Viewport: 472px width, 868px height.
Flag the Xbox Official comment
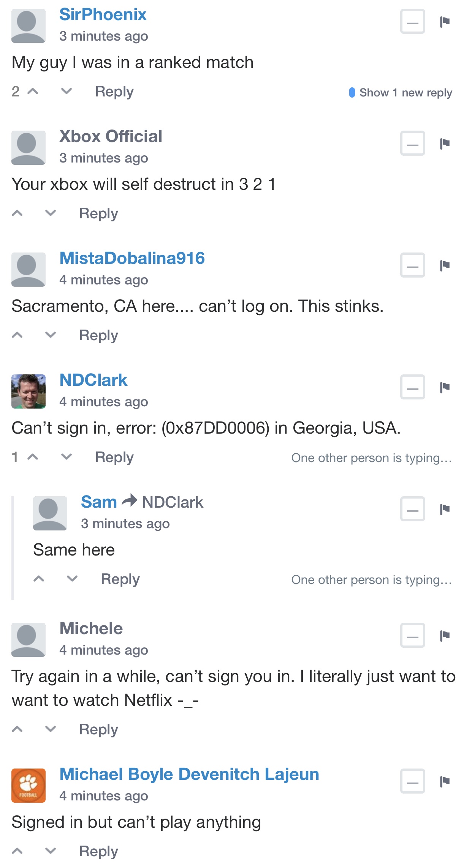point(445,144)
